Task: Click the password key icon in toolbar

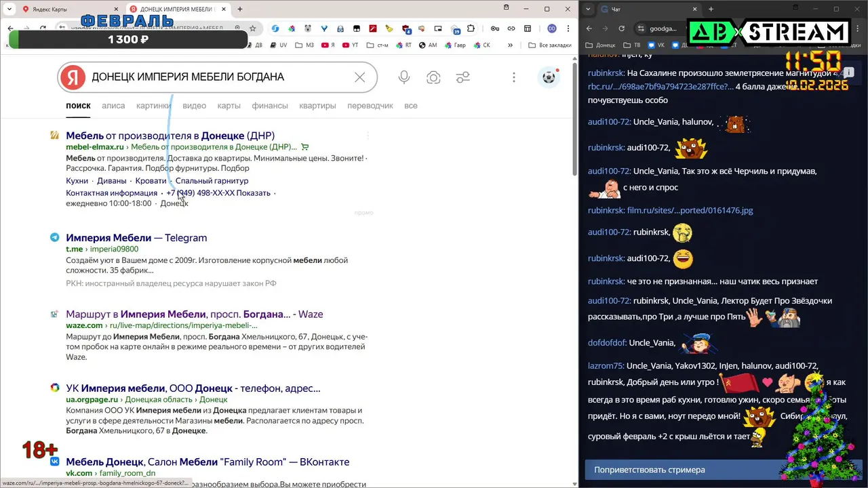Action: coord(495,28)
